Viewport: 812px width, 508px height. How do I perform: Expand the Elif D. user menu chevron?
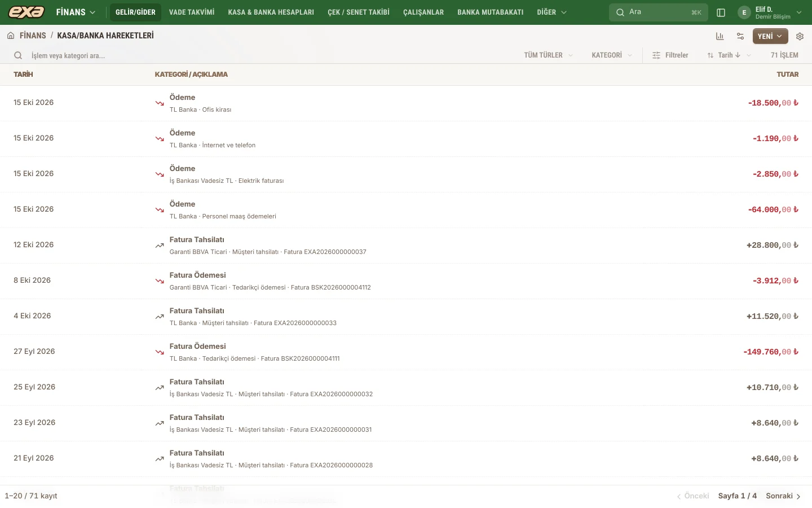799,12
